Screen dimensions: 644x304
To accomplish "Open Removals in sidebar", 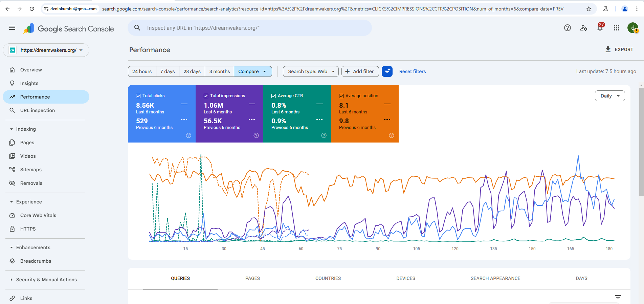I will [46, 183].
